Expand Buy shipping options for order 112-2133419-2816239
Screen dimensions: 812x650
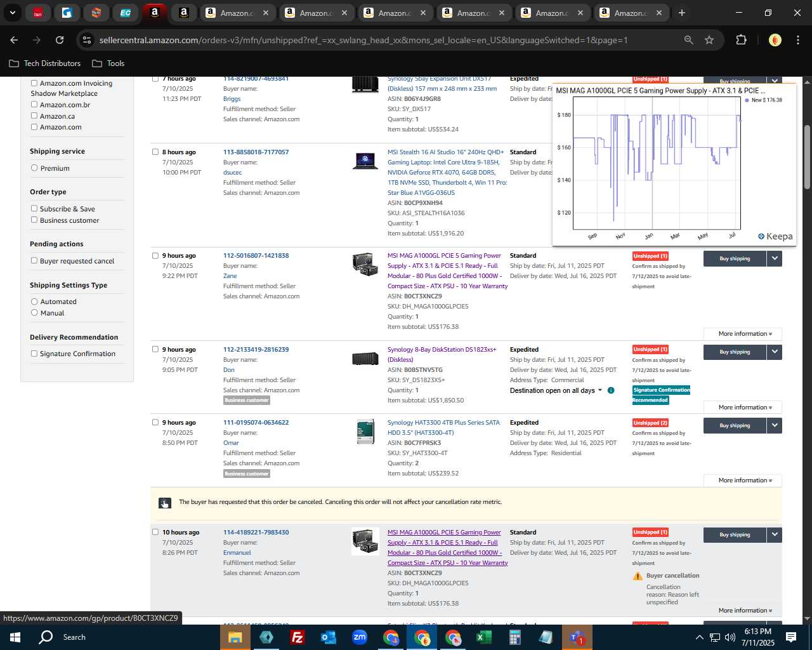[775, 352]
